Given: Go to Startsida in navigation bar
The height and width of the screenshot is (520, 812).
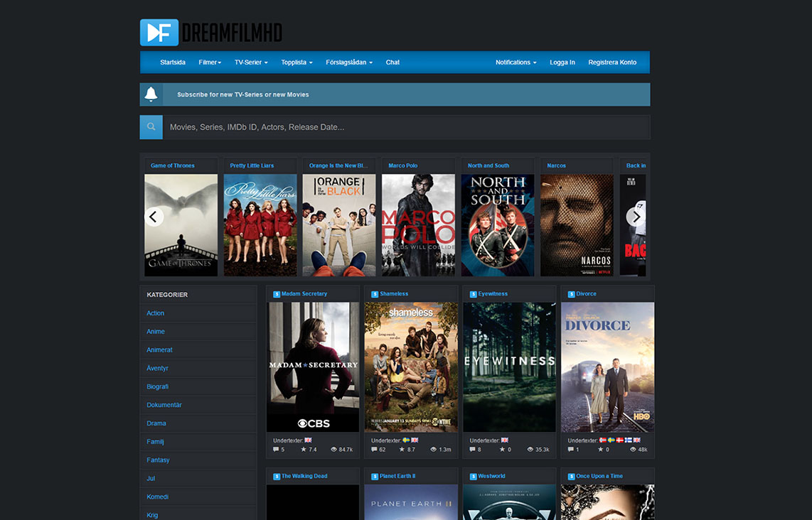Looking at the screenshot, I should pos(173,62).
